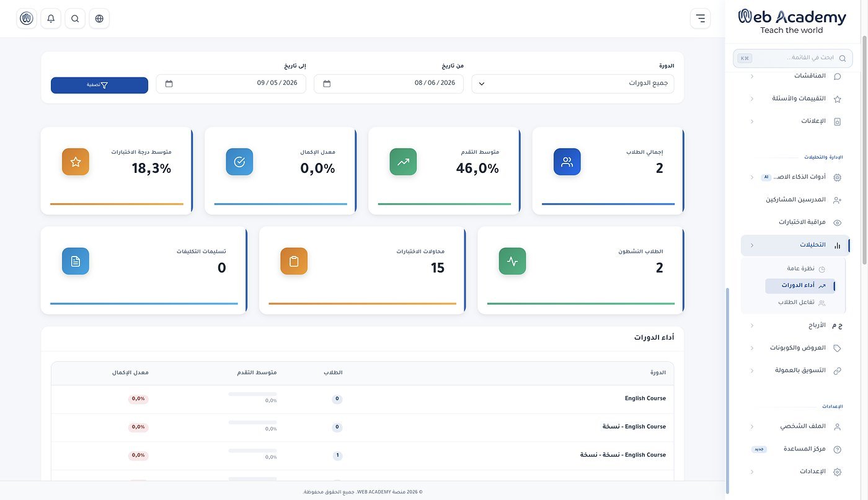The width and height of the screenshot is (868, 500).
Task: Click the chain link icon beside التسويق بالعمولة
Action: (837, 371)
